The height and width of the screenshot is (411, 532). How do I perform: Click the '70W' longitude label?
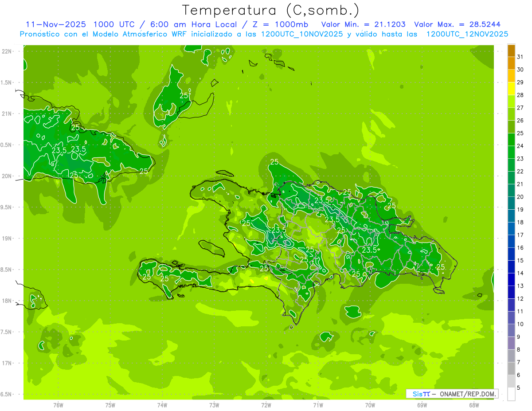(370, 405)
